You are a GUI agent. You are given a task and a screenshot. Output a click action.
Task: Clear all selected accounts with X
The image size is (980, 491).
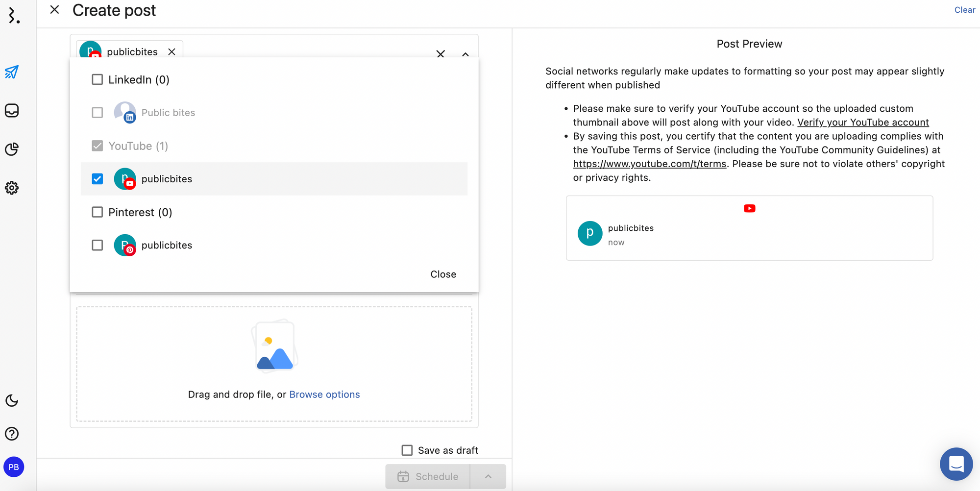point(441,54)
